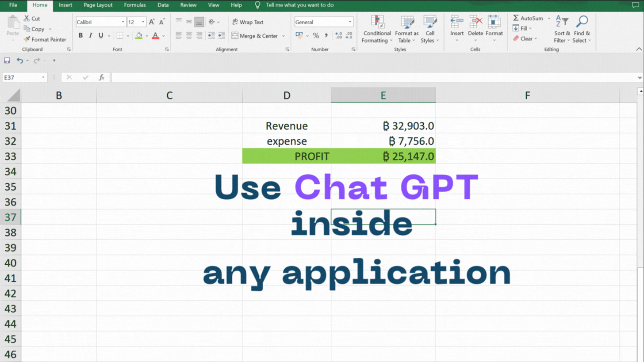Open Conditional Formatting menu

(377, 29)
